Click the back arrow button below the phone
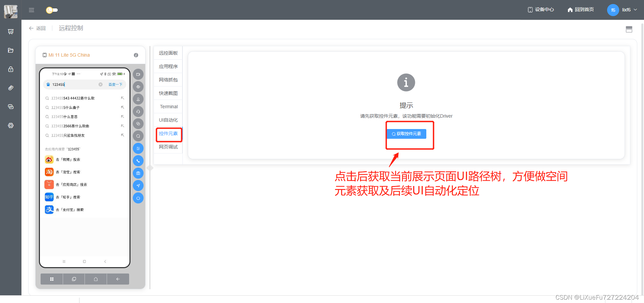The image size is (644, 303). click(118, 279)
